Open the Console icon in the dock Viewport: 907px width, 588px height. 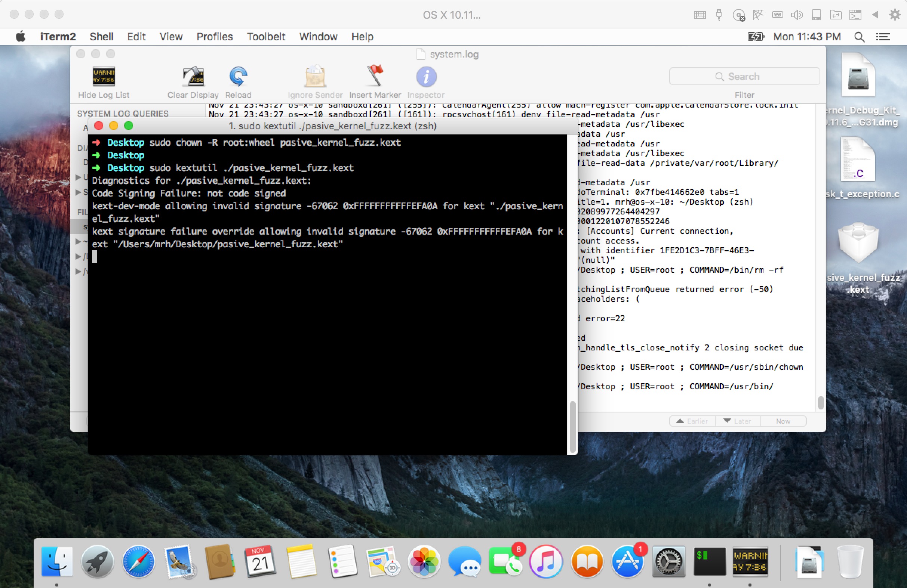[750, 561]
